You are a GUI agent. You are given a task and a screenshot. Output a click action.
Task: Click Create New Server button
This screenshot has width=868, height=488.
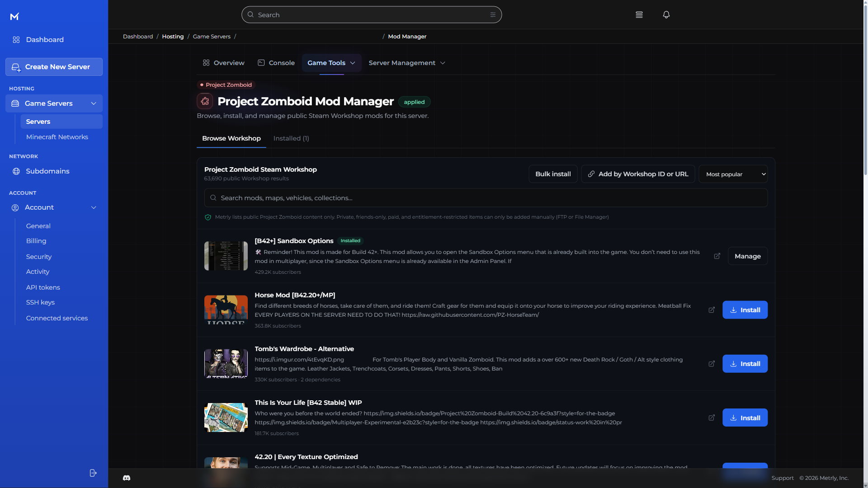tap(54, 67)
